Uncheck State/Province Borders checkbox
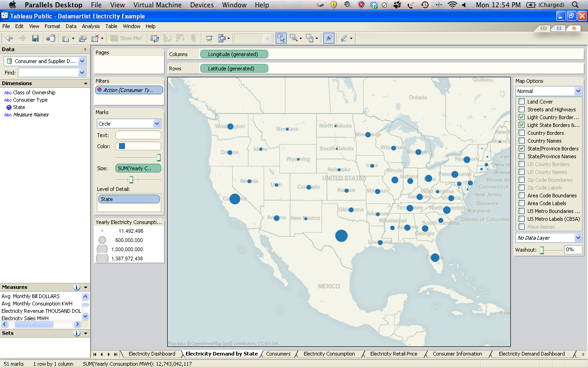 click(x=521, y=149)
